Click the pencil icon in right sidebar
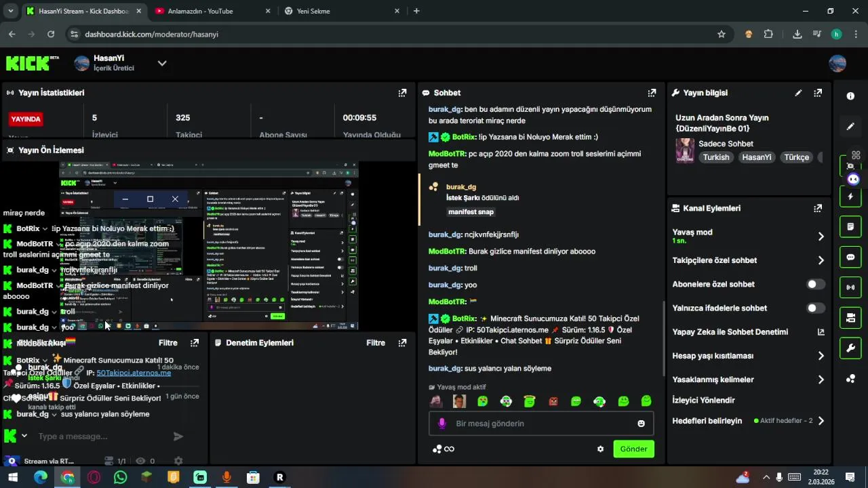 click(850, 127)
